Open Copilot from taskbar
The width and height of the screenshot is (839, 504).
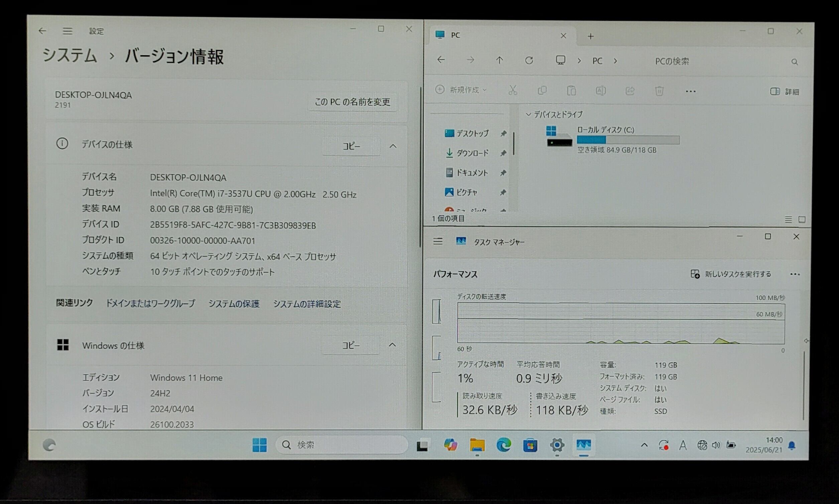click(x=450, y=445)
